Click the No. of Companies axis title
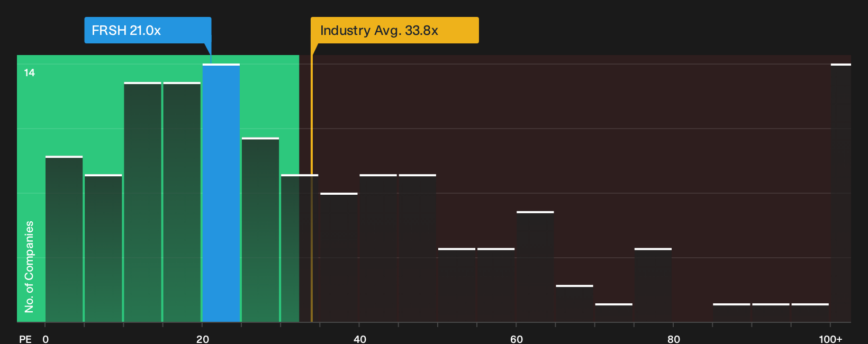The height and width of the screenshot is (344, 868). pos(29,267)
